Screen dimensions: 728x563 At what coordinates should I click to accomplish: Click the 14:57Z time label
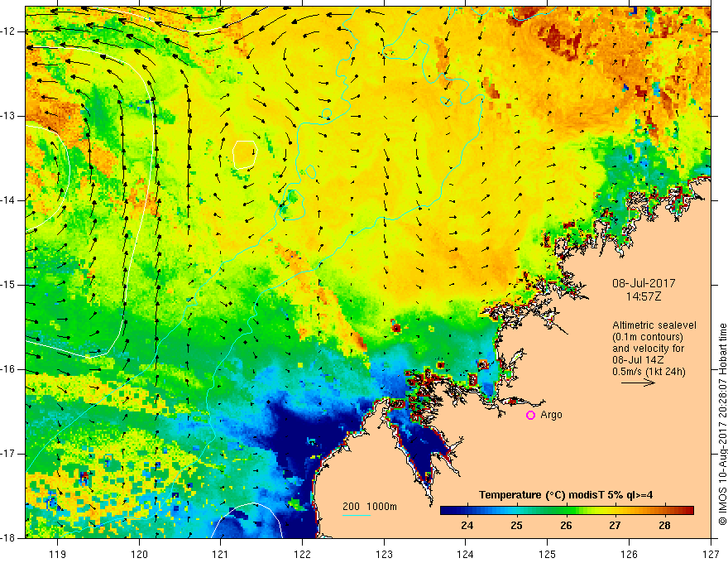tap(643, 297)
